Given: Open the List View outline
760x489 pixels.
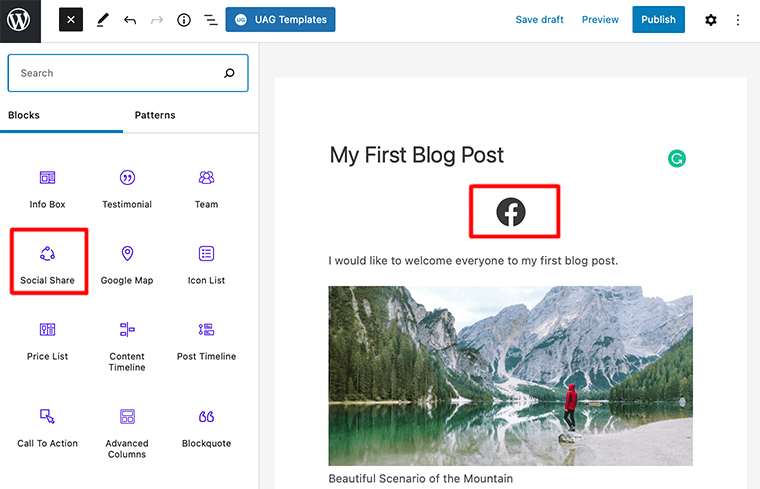Looking at the screenshot, I should click(211, 20).
